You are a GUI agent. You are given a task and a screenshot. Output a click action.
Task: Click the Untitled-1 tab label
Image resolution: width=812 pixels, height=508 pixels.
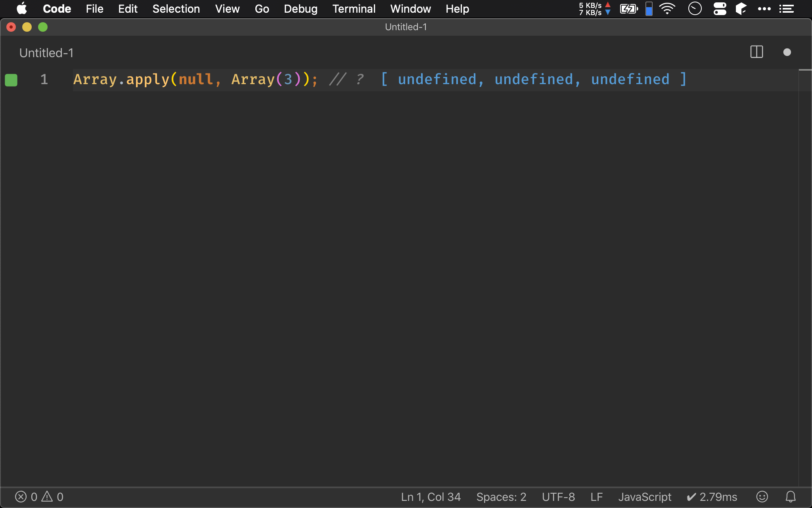point(45,53)
